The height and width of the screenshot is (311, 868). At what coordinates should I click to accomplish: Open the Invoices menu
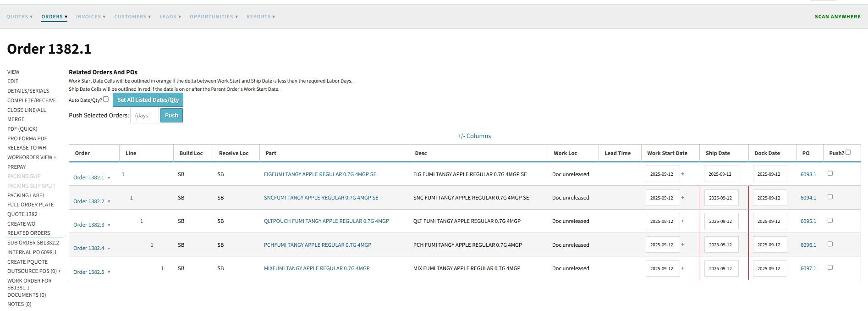(x=90, y=17)
